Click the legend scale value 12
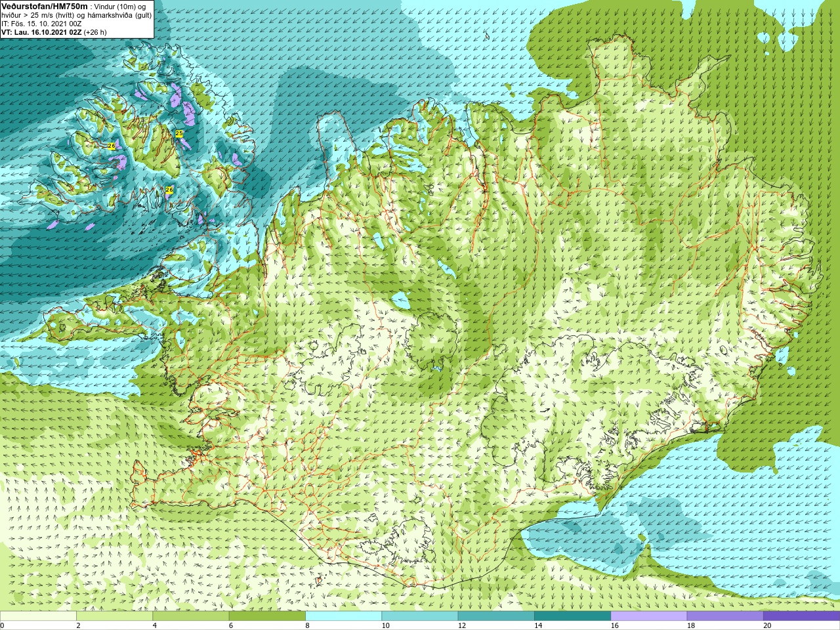The height and width of the screenshot is (630, 840). (x=462, y=625)
